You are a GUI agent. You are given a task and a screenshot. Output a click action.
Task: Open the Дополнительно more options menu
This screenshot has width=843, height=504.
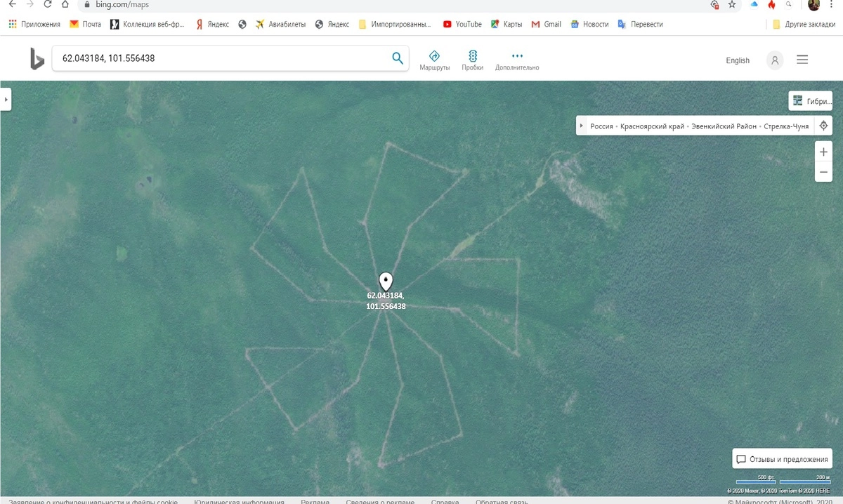[517, 60]
